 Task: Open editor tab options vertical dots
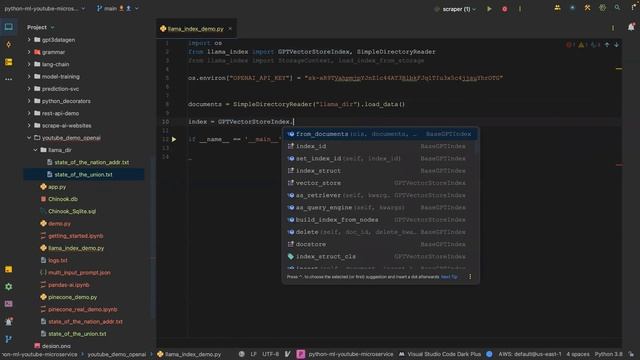point(613,28)
